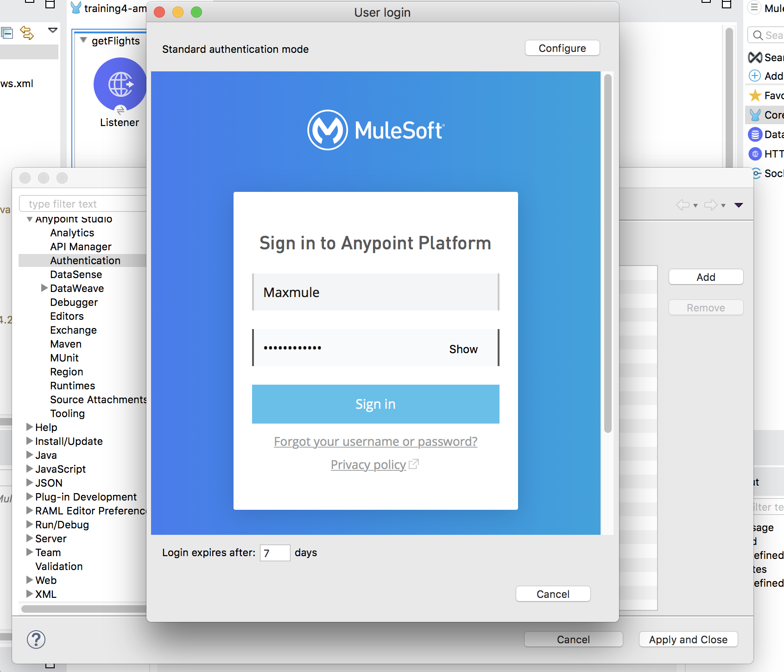Click the Configure button
The width and height of the screenshot is (784, 672).
click(x=562, y=48)
